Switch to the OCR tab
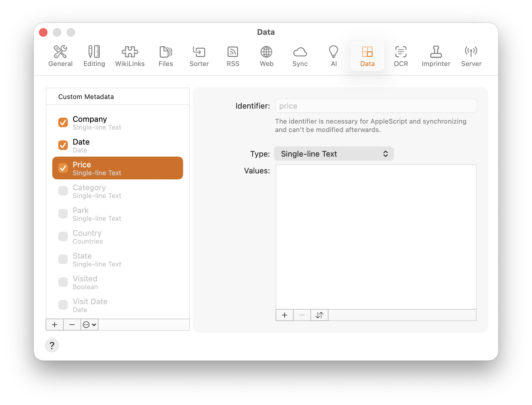532x405 pixels. coord(401,56)
